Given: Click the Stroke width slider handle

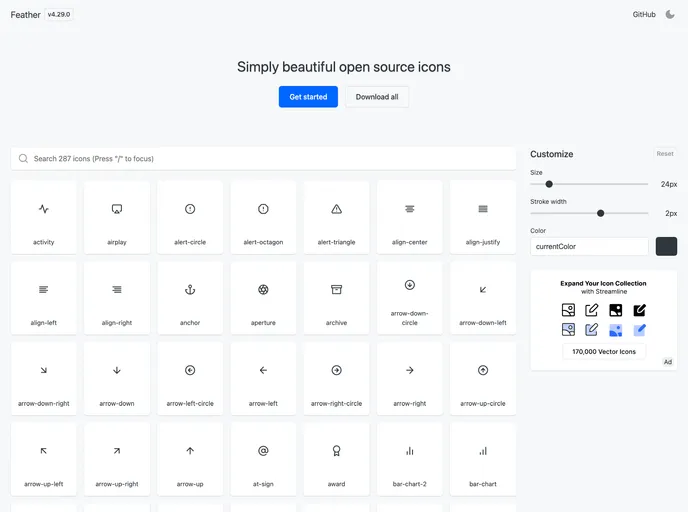Looking at the screenshot, I should coord(600,213).
